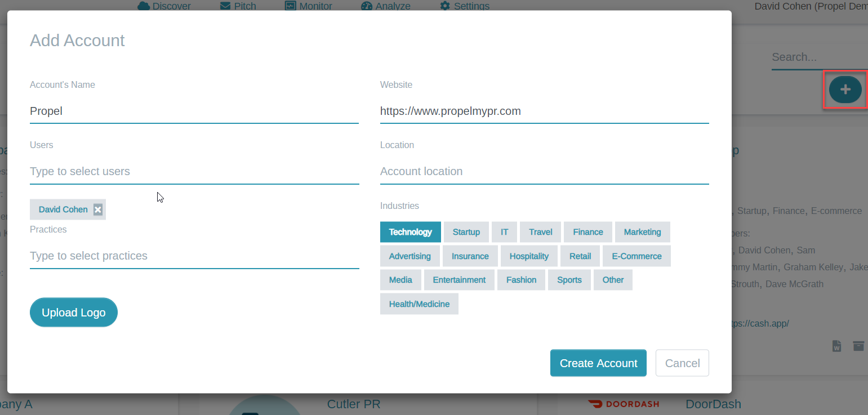Open the Analyze menu
Viewport: 868px width, 415px height.
tap(386, 6)
